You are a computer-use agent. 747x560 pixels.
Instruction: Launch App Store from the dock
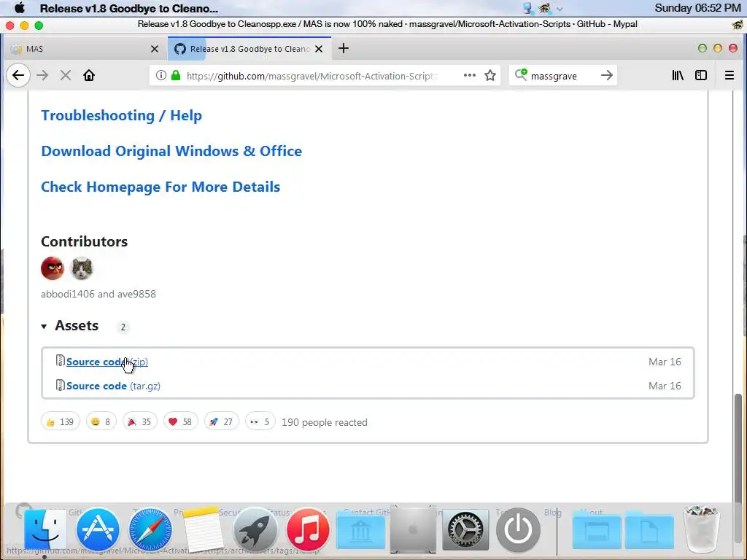tap(98, 529)
